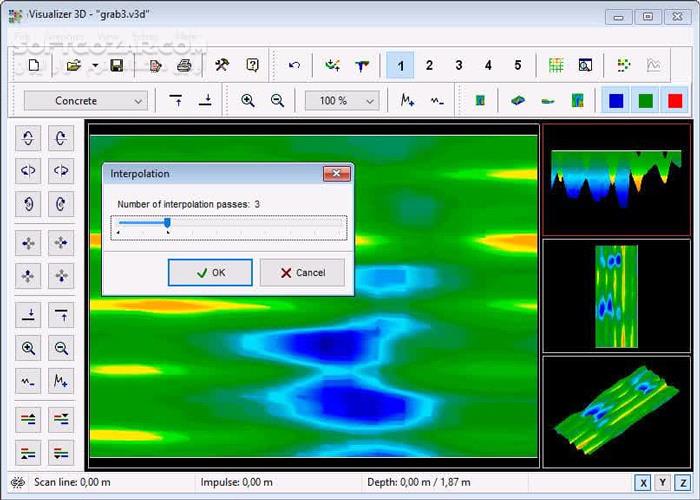
Task: Select the 3D perspective block view icon
Action: click(518, 100)
